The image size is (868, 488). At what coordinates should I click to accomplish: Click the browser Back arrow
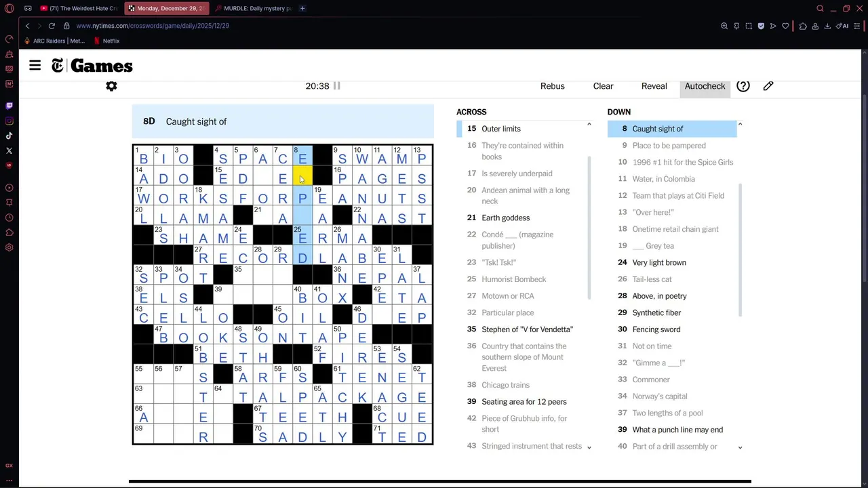[x=27, y=26]
